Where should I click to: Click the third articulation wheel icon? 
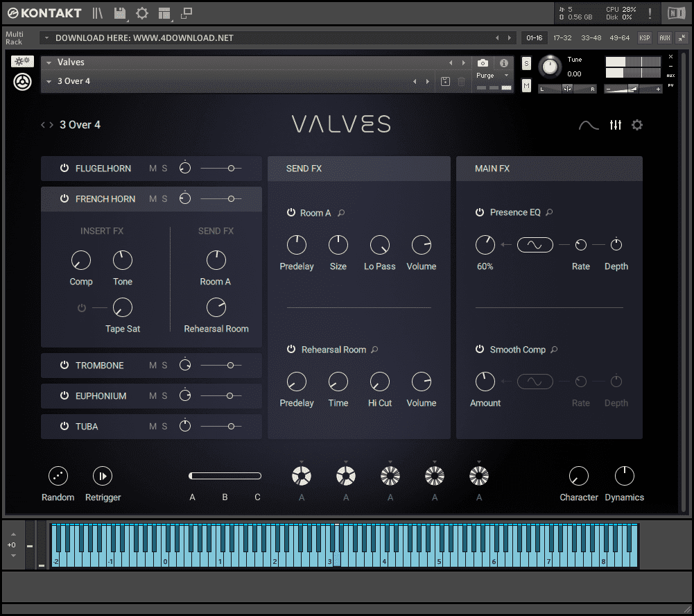tap(390, 476)
